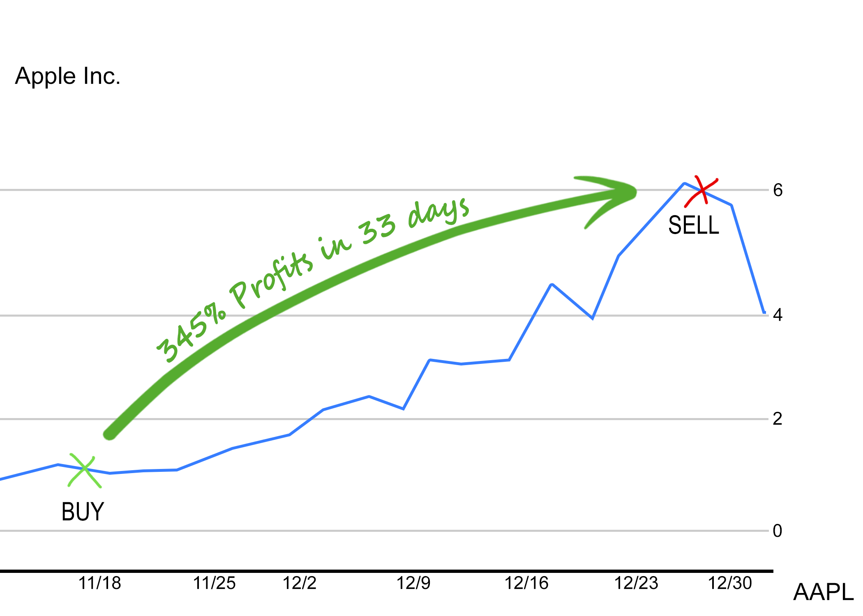This screenshot has height=616, width=863.
Task: Click the 12/30 date tick label
Action: point(730,583)
